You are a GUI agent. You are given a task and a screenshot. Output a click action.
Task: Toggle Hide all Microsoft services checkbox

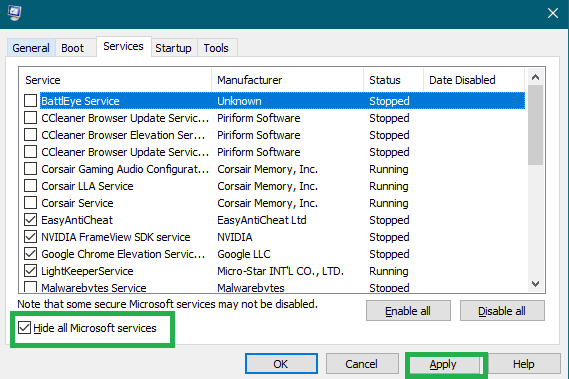click(x=24, y=328)
